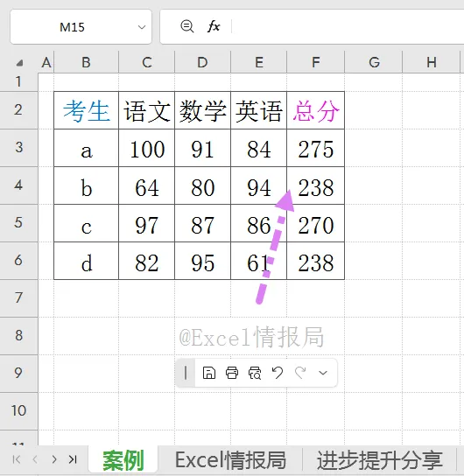Select column E header
The width and height of the screenshot is (464, 476).
pyautogui.click(x=259, y=62)
